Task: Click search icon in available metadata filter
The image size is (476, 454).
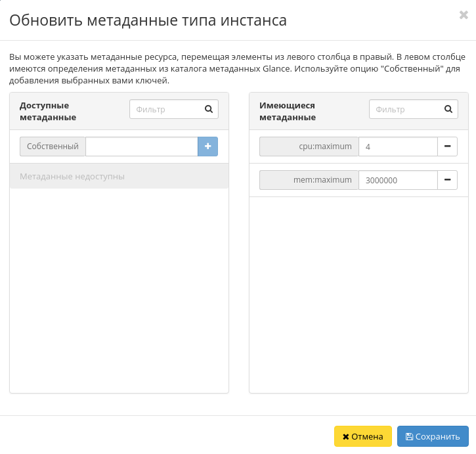Action: [209, 110]
